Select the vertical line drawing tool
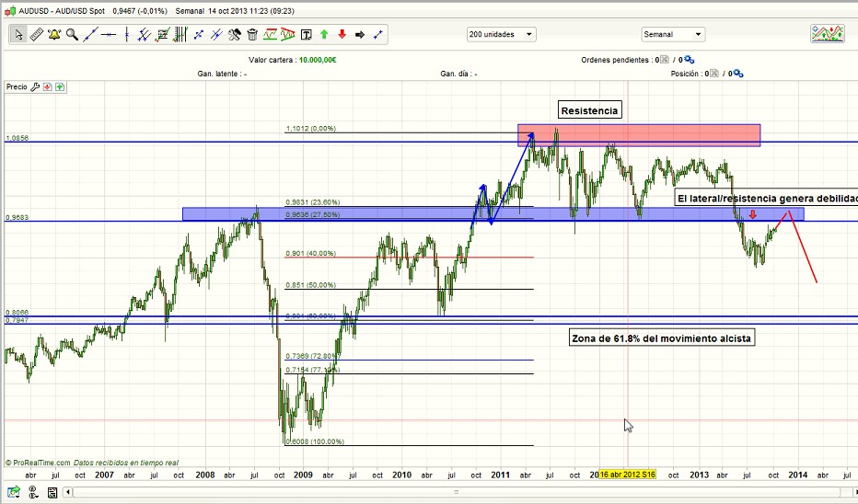 point(126,34)
